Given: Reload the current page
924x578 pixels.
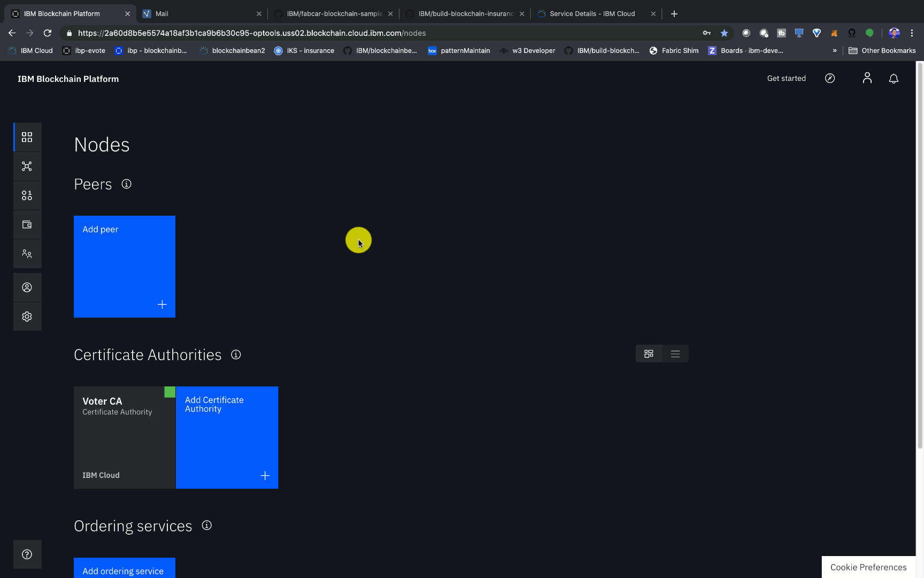Looking at the screenshot, I should (x=48, y=33).
